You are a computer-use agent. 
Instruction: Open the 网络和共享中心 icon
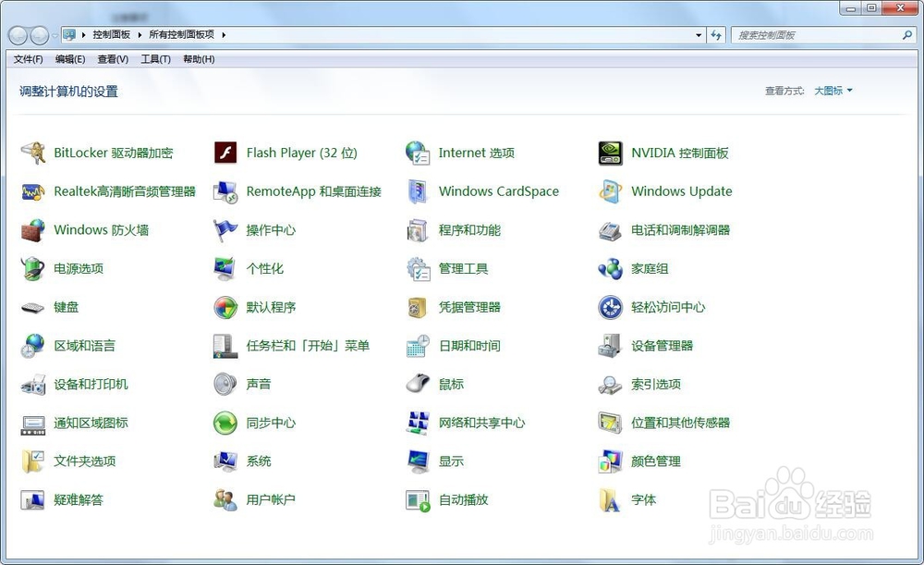(418, 423)
